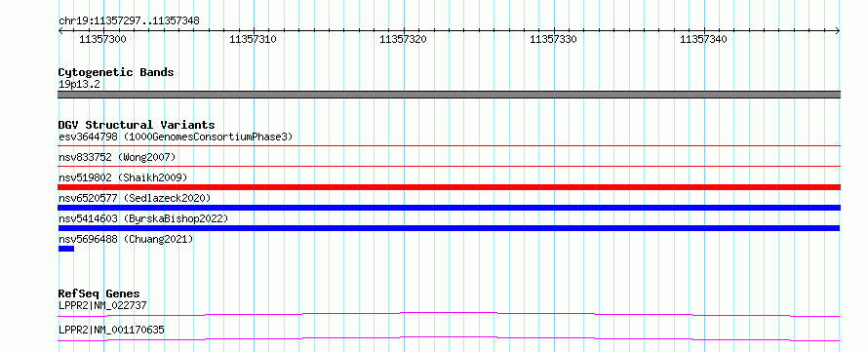The height and width of the screenshot is (352, 868).
Task: Open variant nsv6520577 (Sedlazeck2020) label
Action: (x=135, y=198)
